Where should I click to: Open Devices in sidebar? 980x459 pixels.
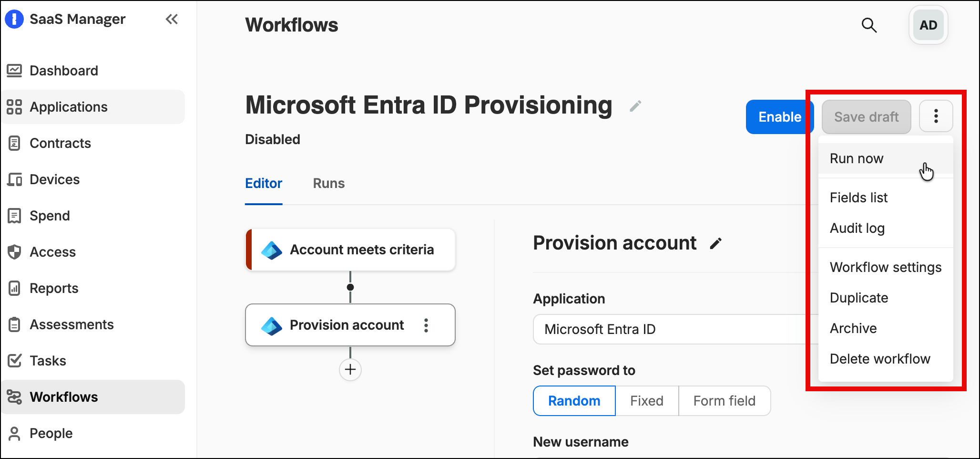93,179
